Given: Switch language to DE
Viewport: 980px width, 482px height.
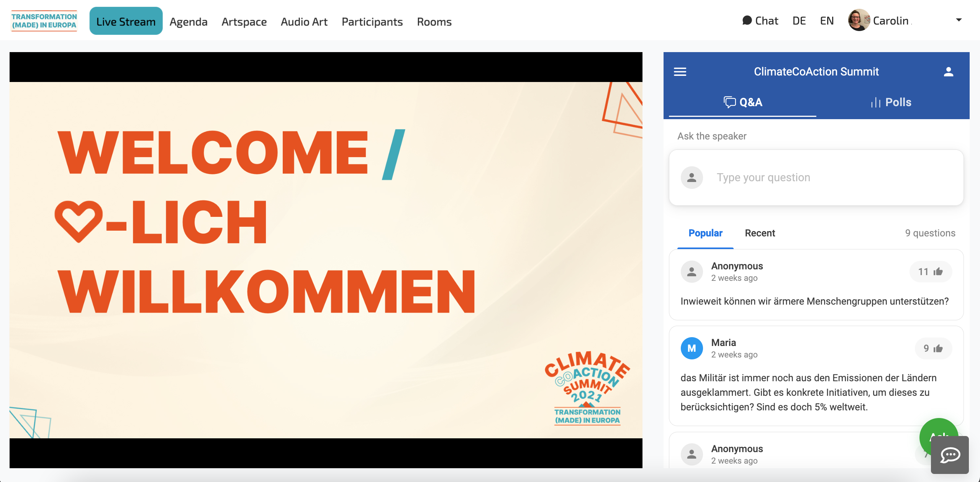Looking at the screenshot, I should tap(799, 21).
